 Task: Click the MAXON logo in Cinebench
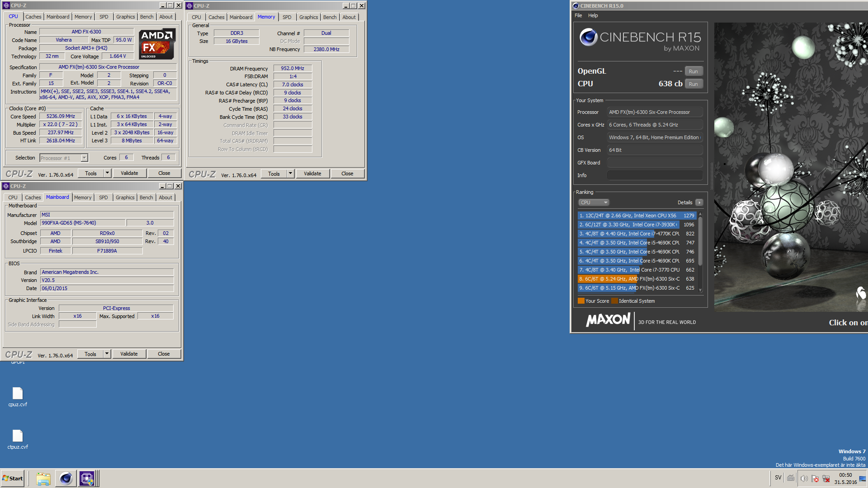point(608,320)
